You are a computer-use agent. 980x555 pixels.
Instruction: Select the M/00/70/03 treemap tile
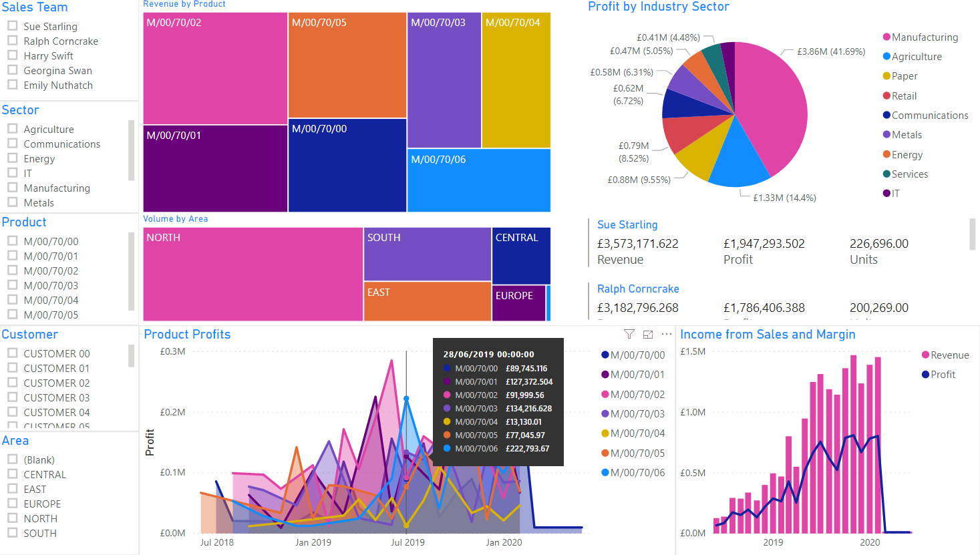(x=444, y=80)
